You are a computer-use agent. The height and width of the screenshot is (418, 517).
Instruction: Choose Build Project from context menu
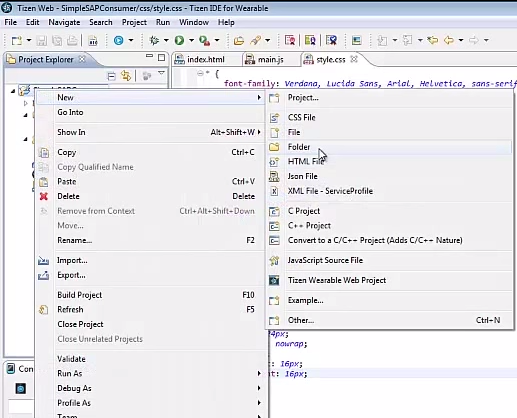pyautogui.click(x=150, y=295)
